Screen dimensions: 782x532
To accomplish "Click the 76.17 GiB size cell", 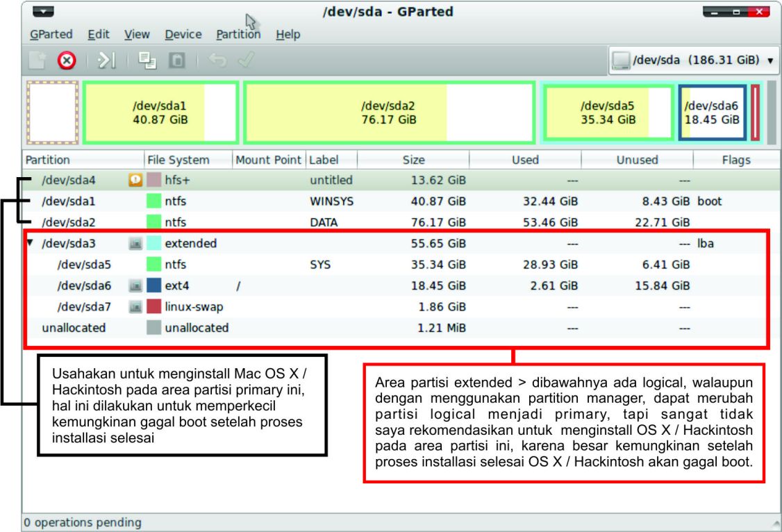I will click(438, 222).
